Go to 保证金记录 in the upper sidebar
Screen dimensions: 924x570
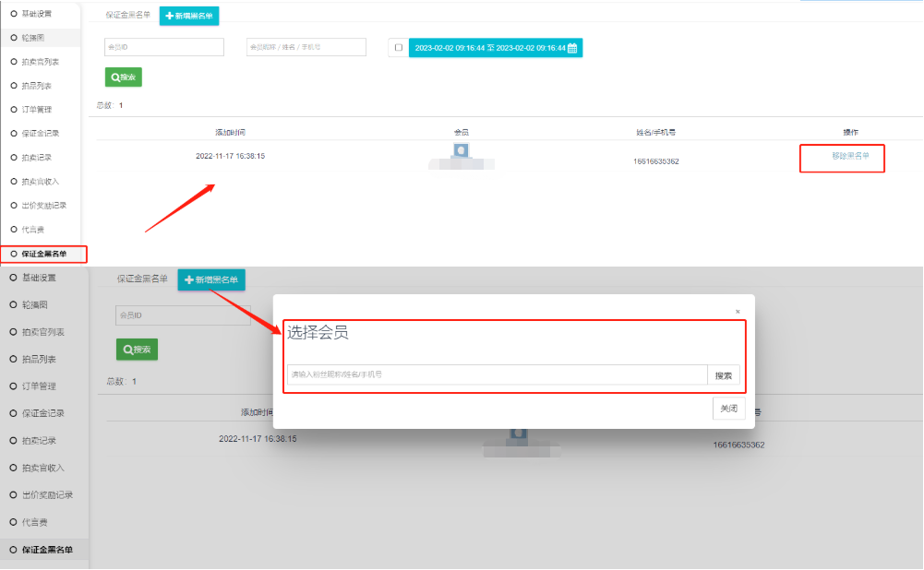tap(40, 134)
